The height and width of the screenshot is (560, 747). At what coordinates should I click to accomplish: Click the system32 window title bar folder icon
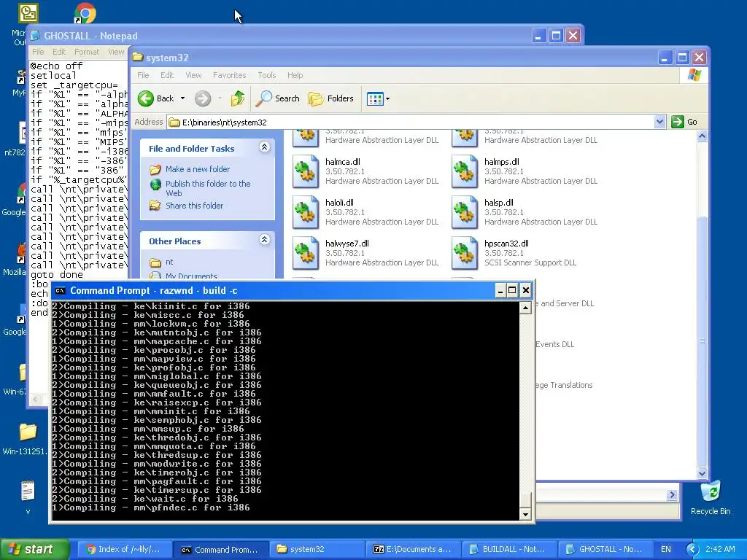coord(138,57)
